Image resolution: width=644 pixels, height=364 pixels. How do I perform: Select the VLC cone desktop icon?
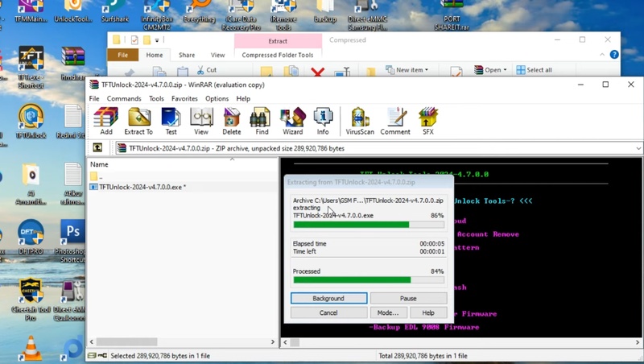pyautogui.click(x=31, y=350)
